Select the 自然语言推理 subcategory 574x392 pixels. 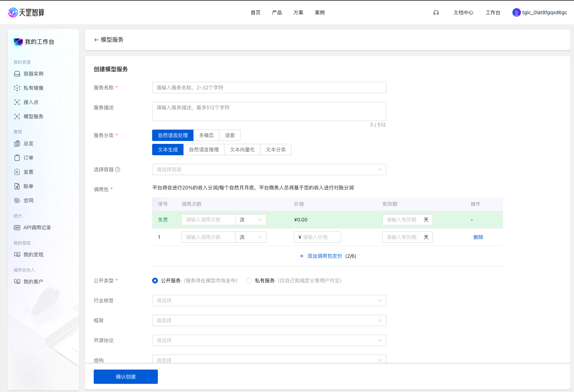pyautogui.click(x=204, y=150)
